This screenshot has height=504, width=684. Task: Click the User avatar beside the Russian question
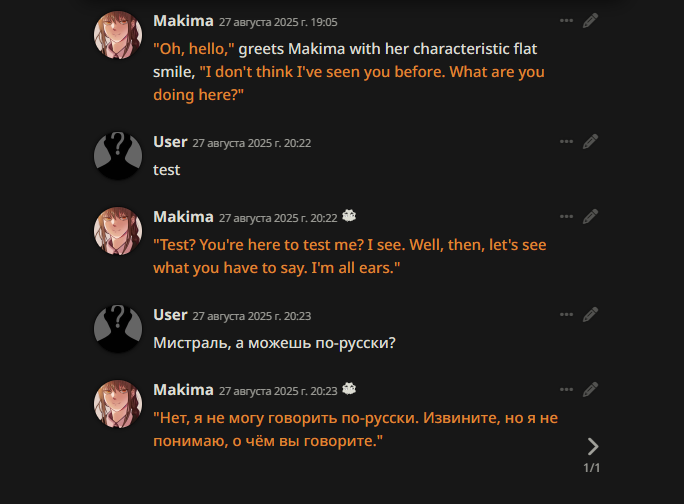tap(118, 328)
